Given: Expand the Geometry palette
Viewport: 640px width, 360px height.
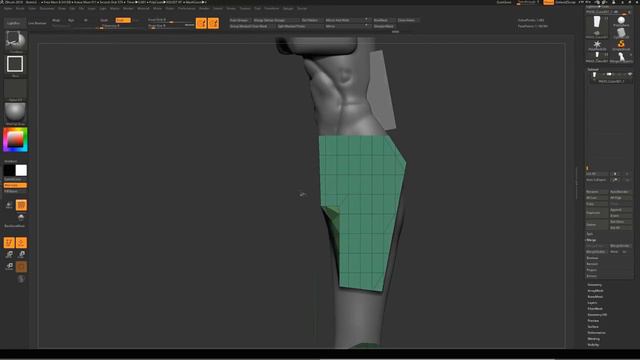Looking at the screenshot, I should (595, 285).
